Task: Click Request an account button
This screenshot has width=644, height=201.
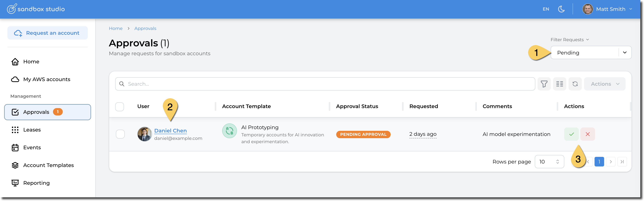Action: pyautogui.click(x=47, y=33)
